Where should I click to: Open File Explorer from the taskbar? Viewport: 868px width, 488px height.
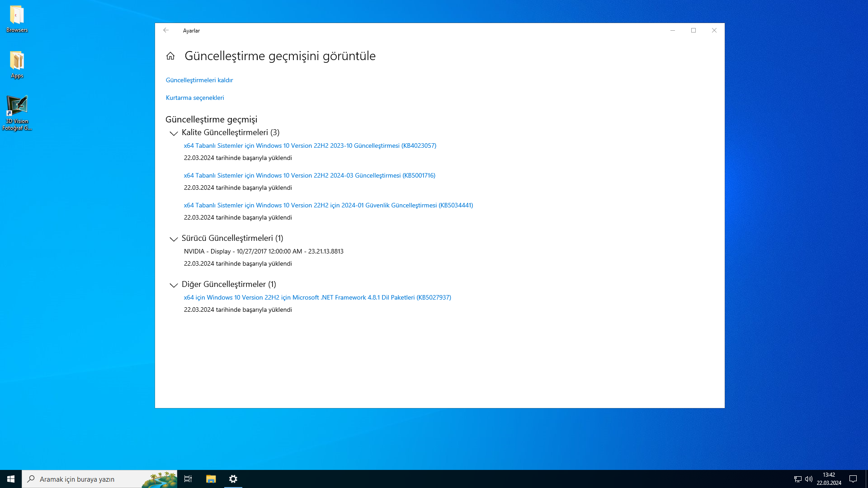211,479
